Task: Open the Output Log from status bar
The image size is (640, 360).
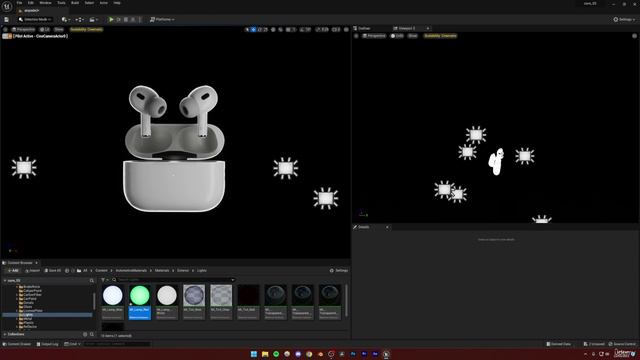Action: pyautogui.click(x=47, y=344)
